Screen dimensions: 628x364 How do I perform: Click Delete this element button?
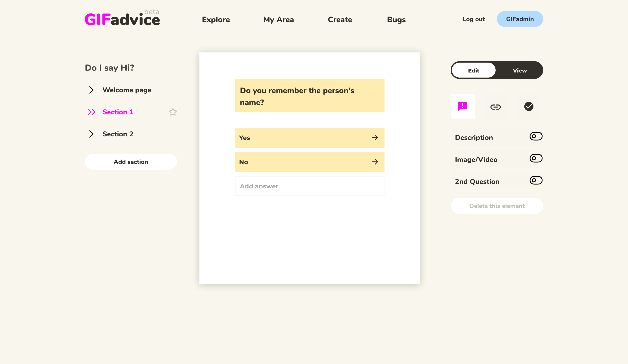click(x=497, y=206)
